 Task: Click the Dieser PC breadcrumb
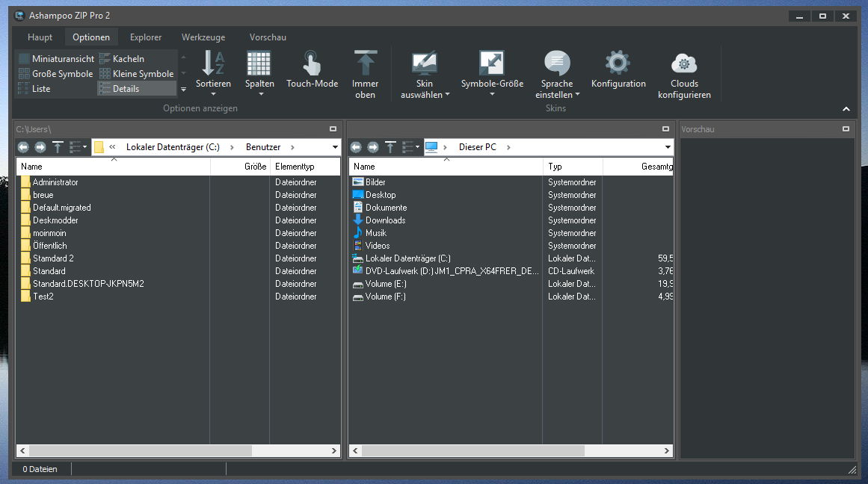477,147
